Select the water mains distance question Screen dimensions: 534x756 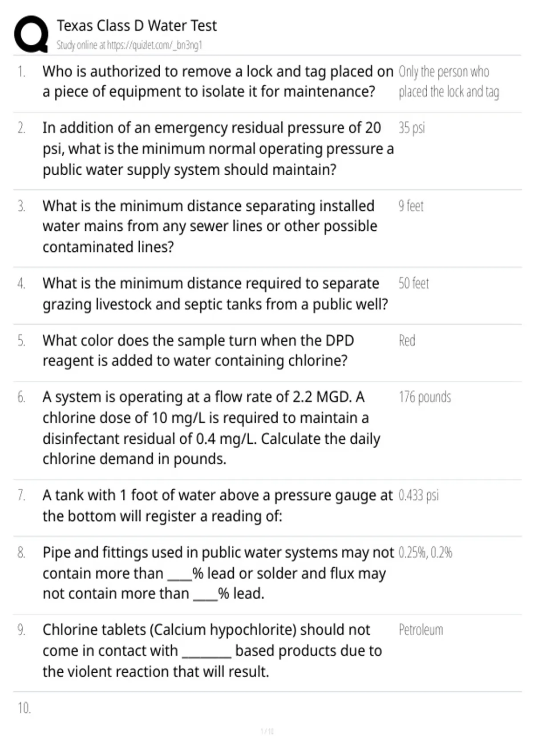[209, 226]
